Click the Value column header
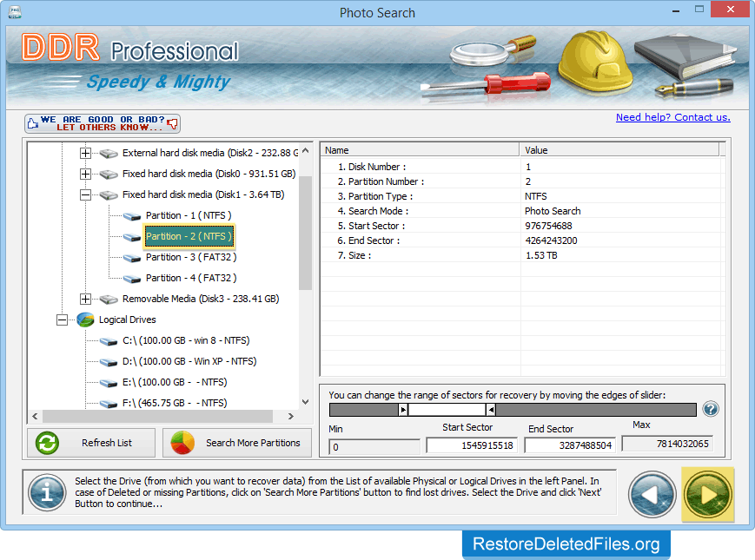Viewport: 755px width, 560px height. tap(619, 150)
